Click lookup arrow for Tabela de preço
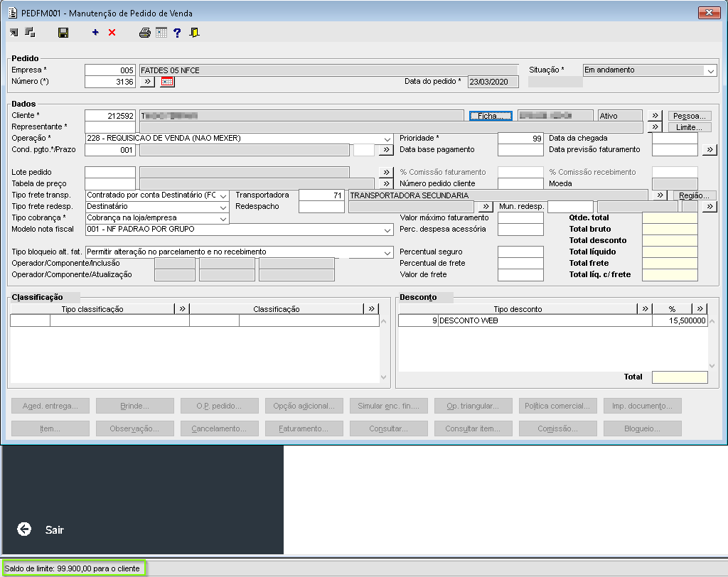Screen dimensions: 728x577 pyautogui.click(x=386, y=183)
